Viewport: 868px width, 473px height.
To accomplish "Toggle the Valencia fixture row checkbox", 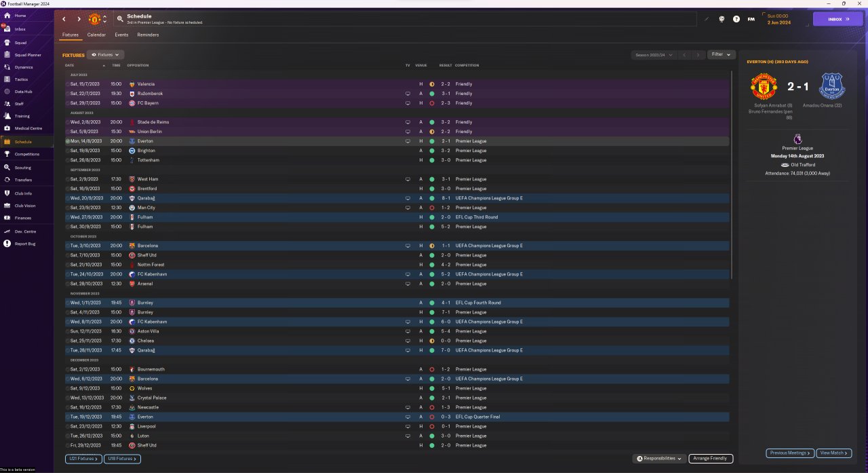I will [68, 84].
